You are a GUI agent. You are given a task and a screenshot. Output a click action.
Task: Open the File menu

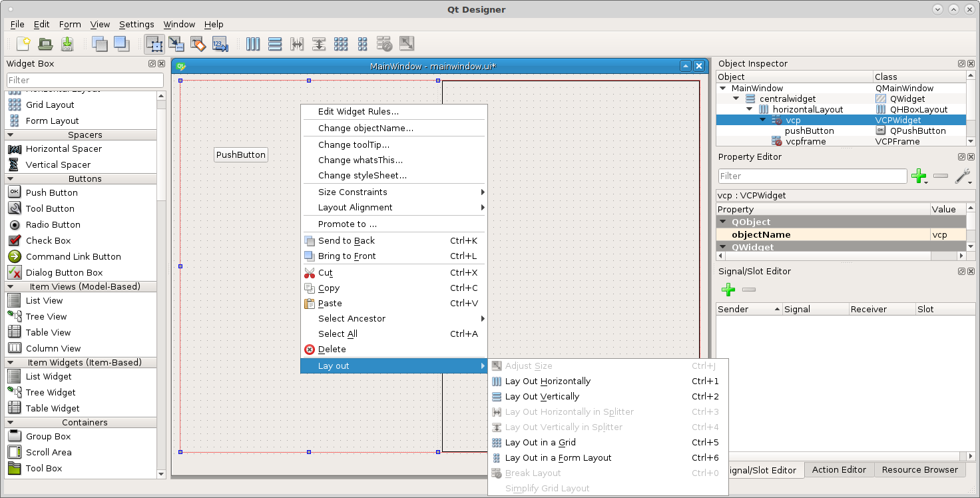[x=17, y=24]
